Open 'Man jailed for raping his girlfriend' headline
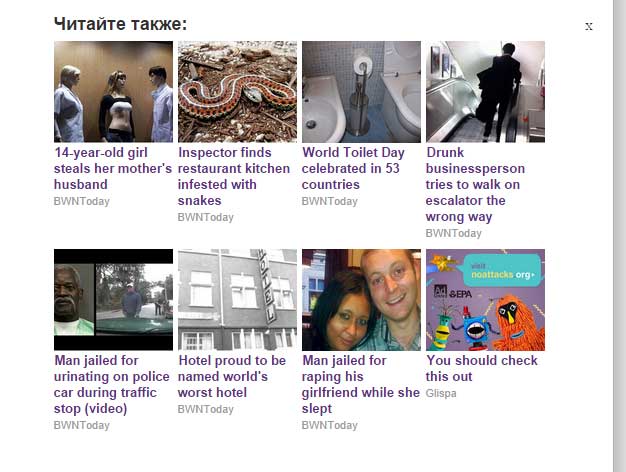 pyautogui.click(x=361, y=385)
